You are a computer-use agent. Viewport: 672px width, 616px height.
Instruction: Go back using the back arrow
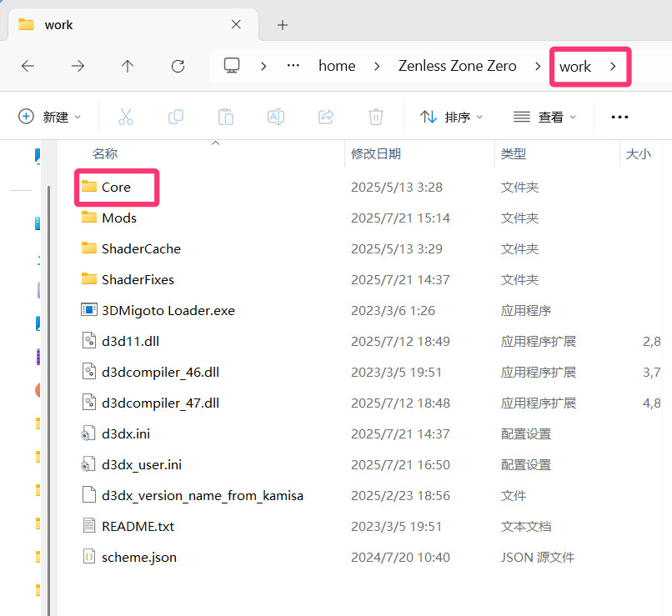29,66
